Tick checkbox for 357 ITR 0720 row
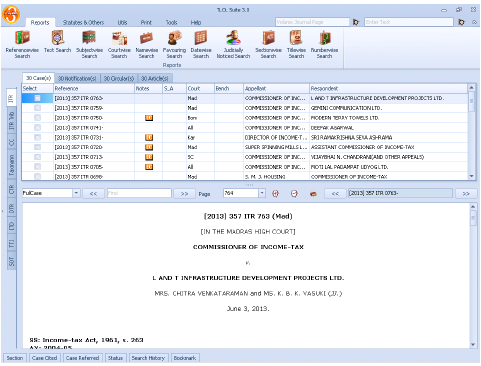481x366 pixels. pos(37,147)
